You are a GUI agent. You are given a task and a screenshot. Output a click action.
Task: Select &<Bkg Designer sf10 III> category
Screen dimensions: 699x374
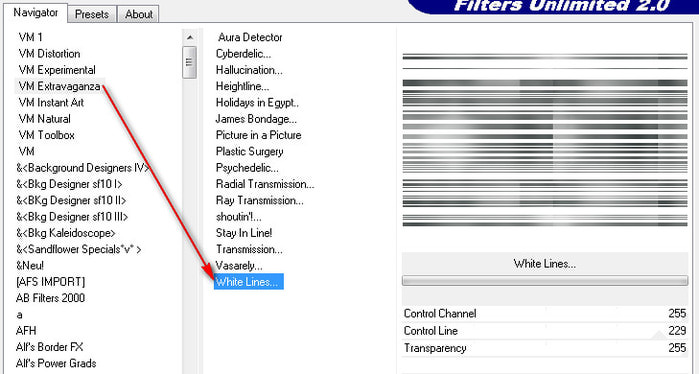(x=72, y=217)
